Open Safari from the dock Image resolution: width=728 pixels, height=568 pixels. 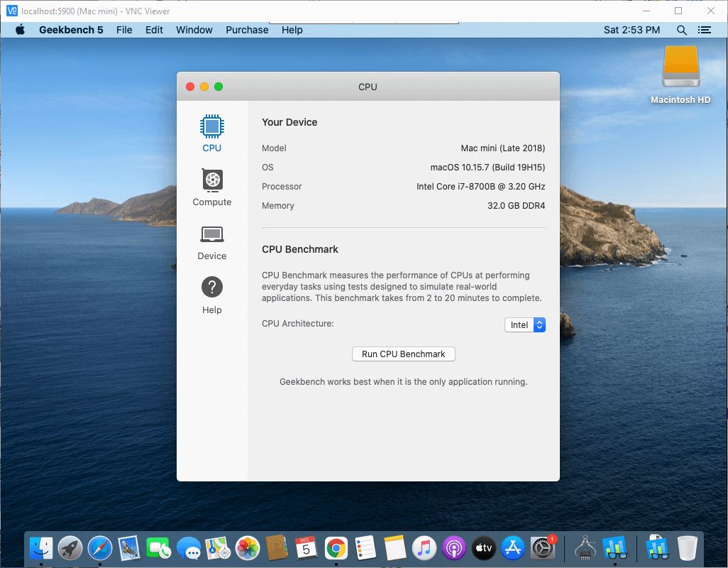pos(100,547)
